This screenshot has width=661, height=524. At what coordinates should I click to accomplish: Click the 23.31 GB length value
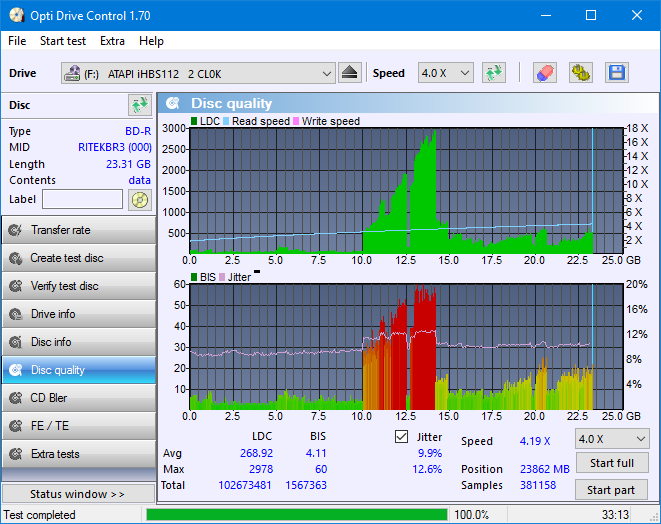pyautogui.click(x=128, y=164)
